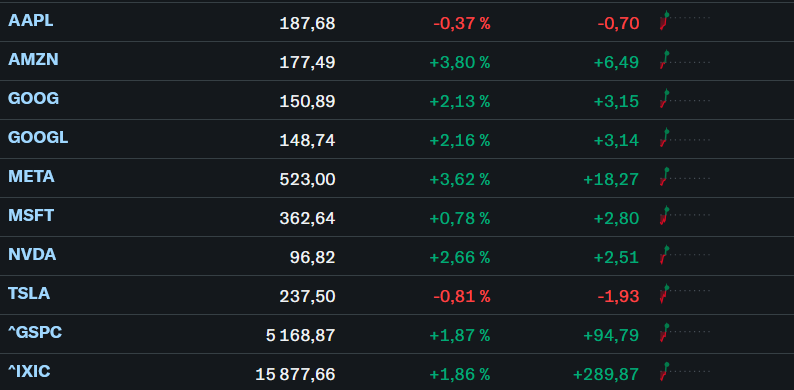This screenshot has width=794, height=390.
Task: Click GOOG absolute change +3,15
Action: [616, 101]
